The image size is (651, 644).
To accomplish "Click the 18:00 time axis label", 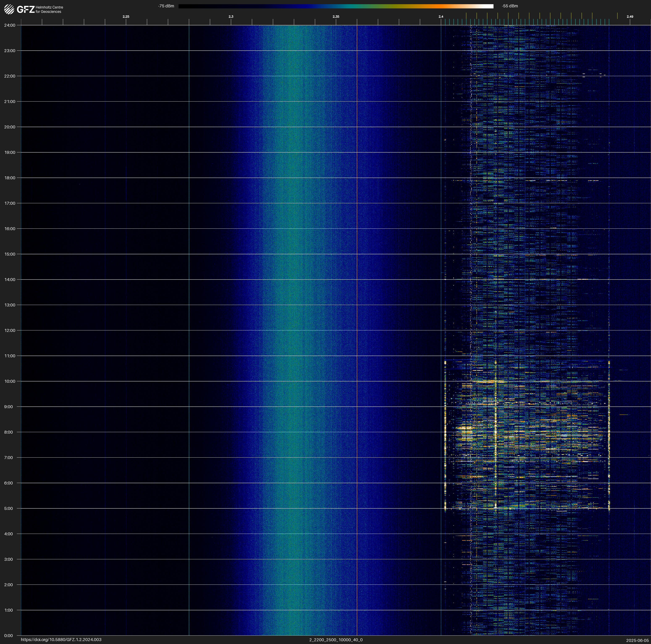I will [x=10, y=178].
